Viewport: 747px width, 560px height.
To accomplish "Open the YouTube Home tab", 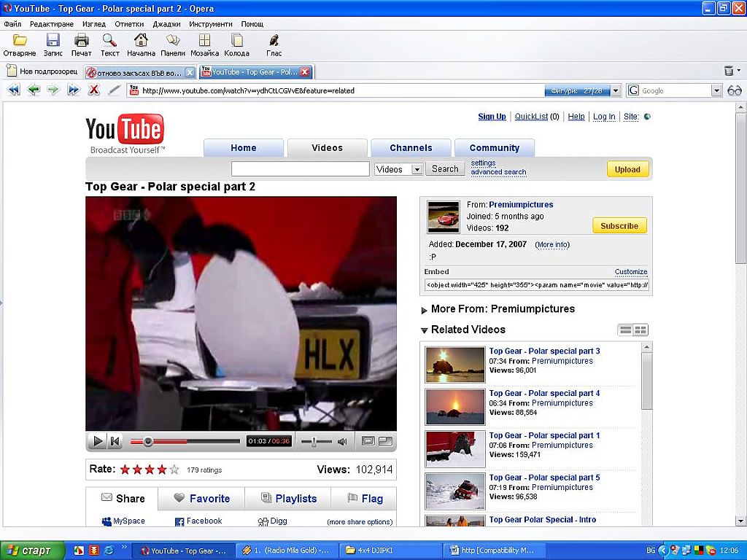I will (244, 147).
